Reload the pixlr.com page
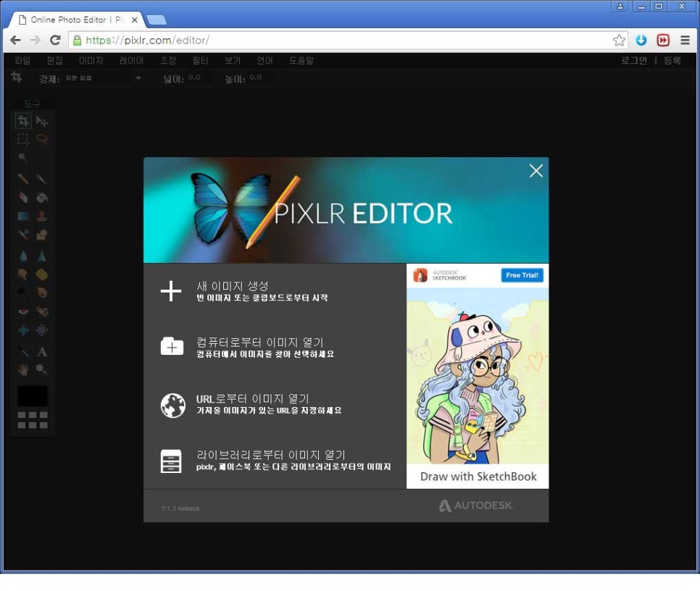This screenshot has height=591, width=700. point(55,40)
